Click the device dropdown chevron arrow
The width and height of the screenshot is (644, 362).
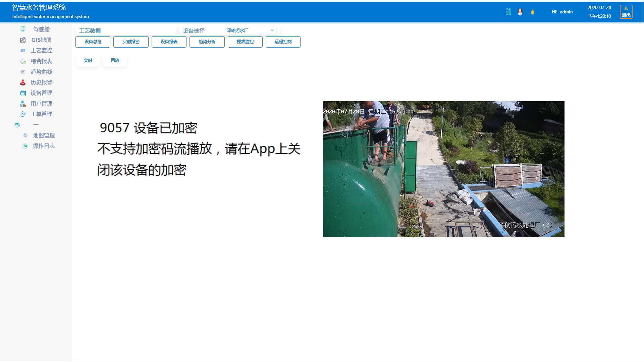[x=272, y=31]
